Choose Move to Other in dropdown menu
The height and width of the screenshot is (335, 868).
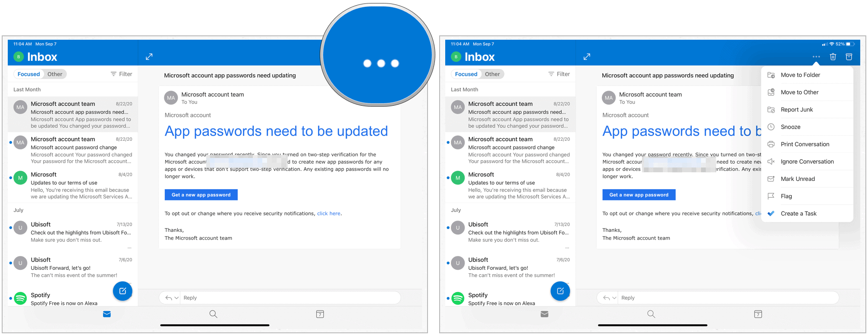(807, 92)
